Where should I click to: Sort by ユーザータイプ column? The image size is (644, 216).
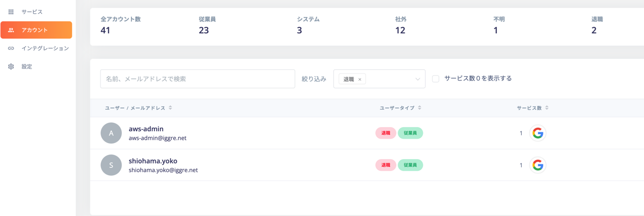420,108
